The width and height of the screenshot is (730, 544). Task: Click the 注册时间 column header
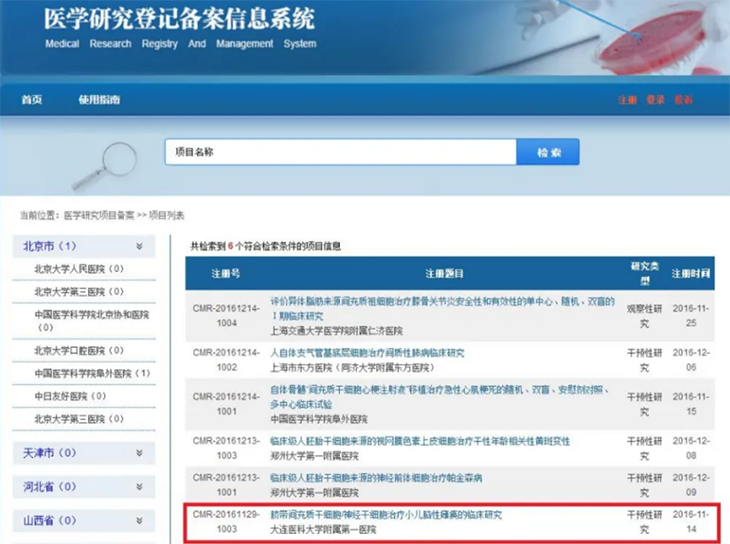691,273
